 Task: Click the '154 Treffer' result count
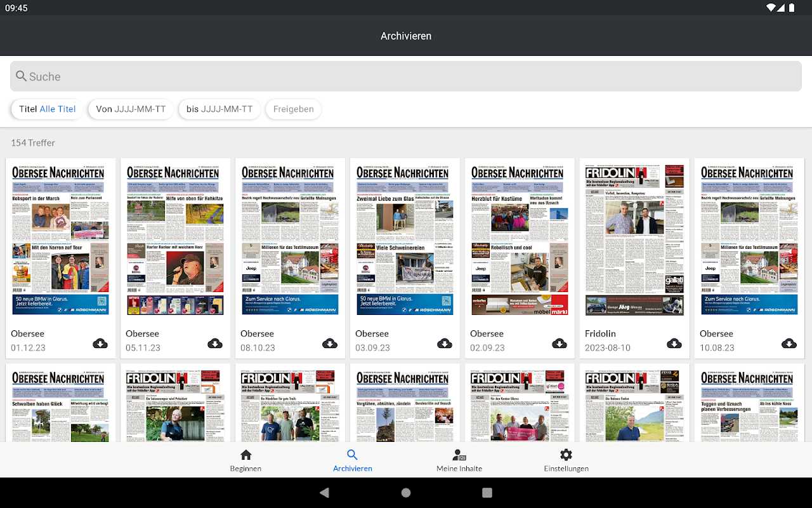(33, 143)
